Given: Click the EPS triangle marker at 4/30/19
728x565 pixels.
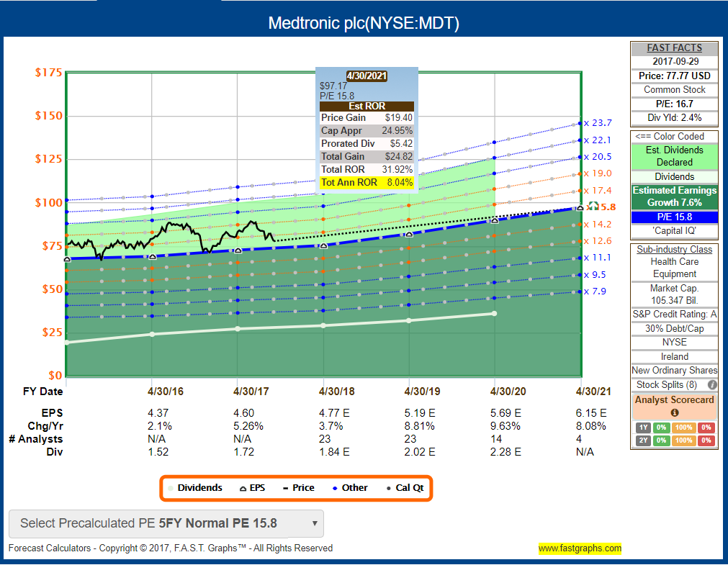Looking at the screenshot, I should (x=410, y=235).
